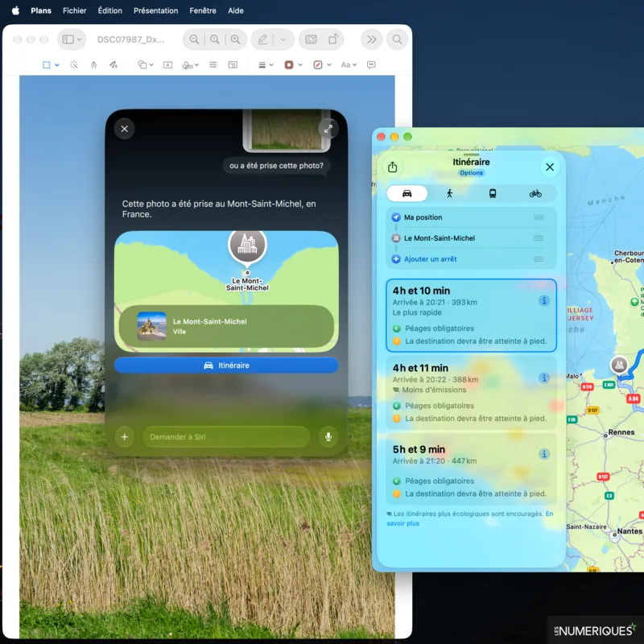The width and height of the screenshot is (644, 644).
Task: Open the Shapes tool dropdown
Action: [146, 65]
